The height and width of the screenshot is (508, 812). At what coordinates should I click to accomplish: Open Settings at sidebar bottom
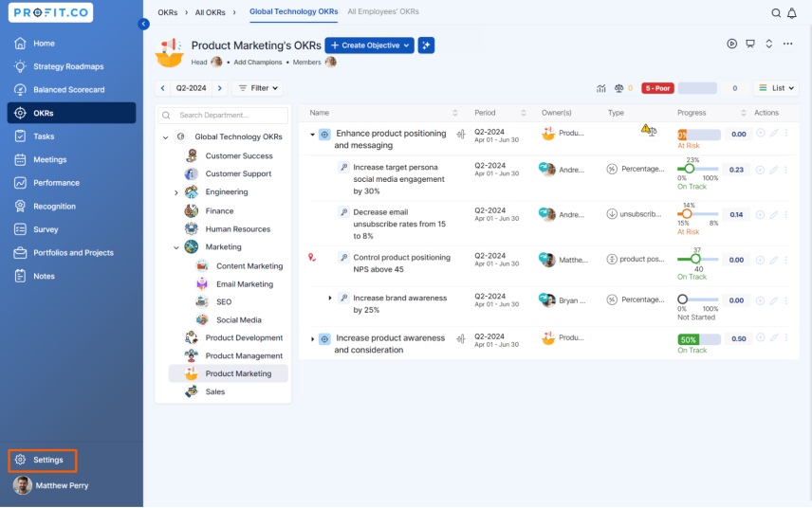43,460
